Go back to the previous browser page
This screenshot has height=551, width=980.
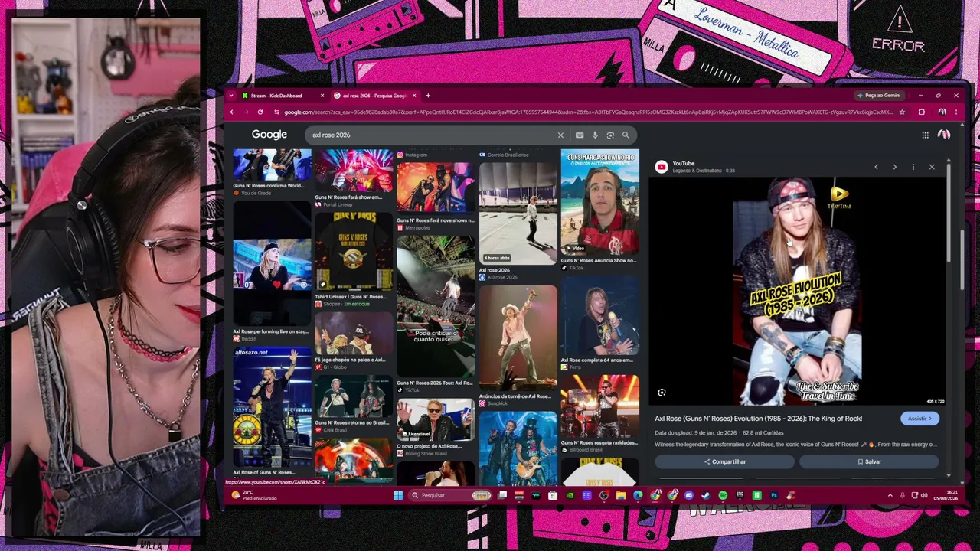click(x=232, y=112)
